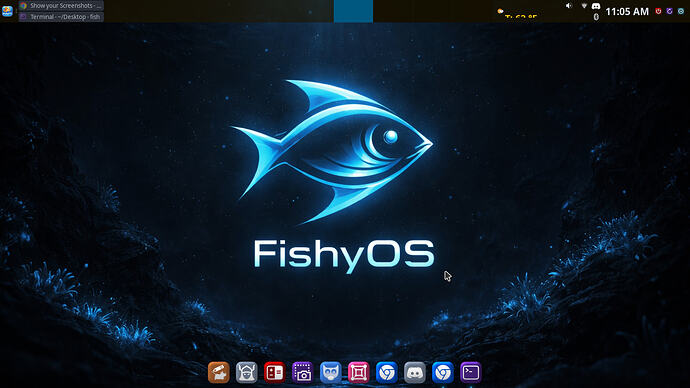Open Discord from the dock
Image resolution: width=690 pixels, height=388 pixels.
coord(415,373)
